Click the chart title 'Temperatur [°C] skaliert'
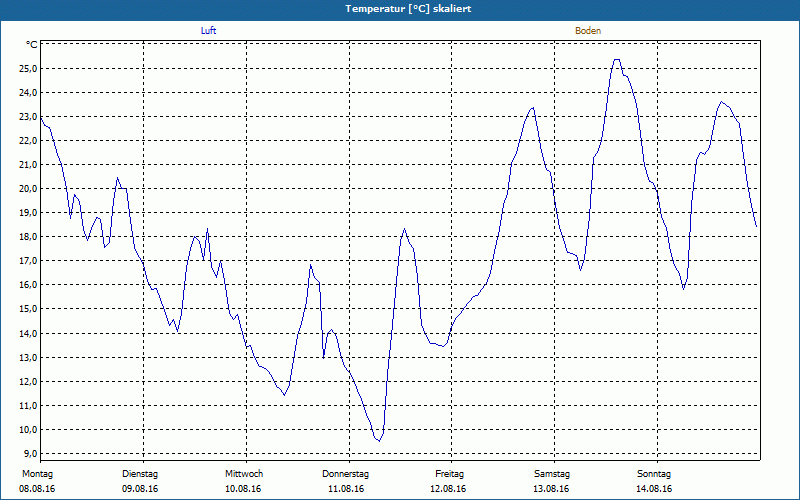This screenshot has width=800, height=500. (x=408, y=9)
